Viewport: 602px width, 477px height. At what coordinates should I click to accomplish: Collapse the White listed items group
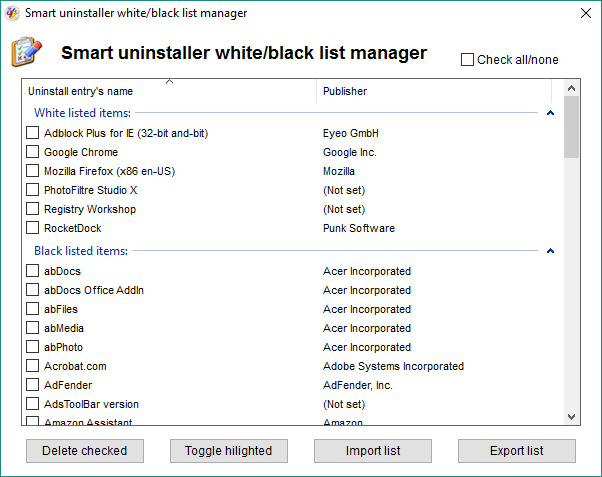coord(550,113)
